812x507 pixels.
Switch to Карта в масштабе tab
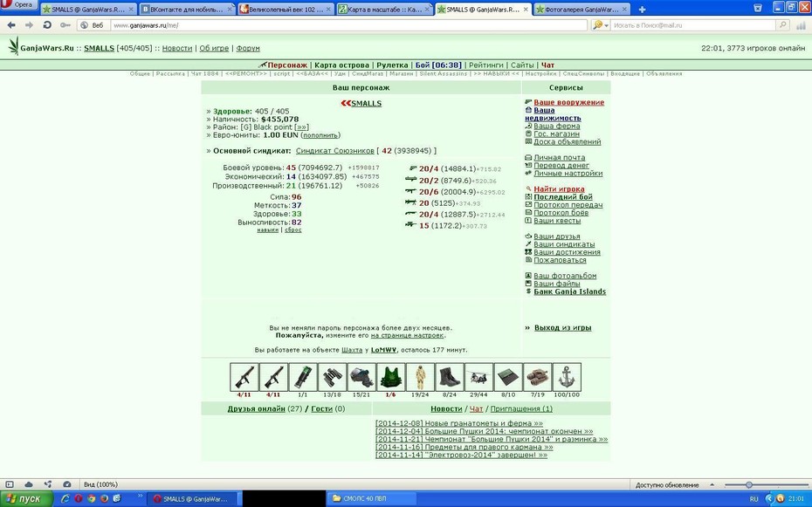click(x=385, y=10)
